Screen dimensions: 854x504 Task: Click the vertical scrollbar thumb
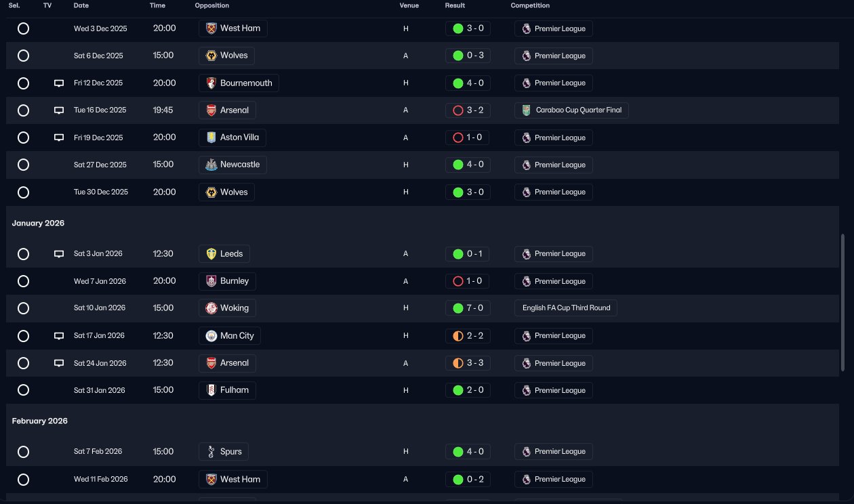pos(843,303)
